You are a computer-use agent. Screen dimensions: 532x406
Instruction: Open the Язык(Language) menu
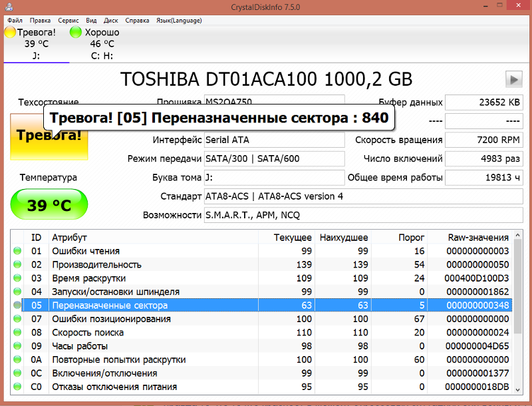[x=179, y=21]
